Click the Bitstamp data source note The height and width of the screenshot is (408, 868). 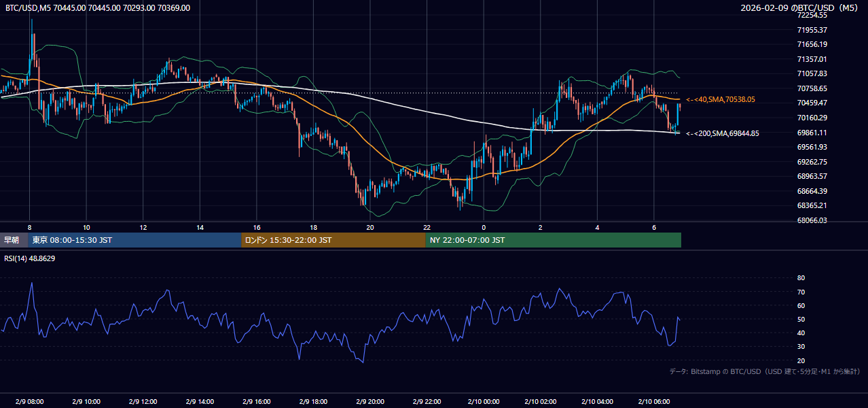765,371
